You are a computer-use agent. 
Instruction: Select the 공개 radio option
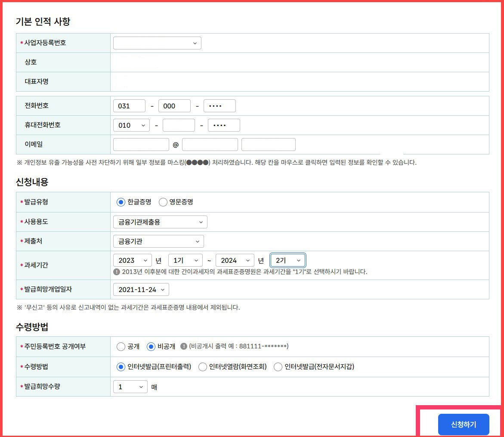click(121, 347)
